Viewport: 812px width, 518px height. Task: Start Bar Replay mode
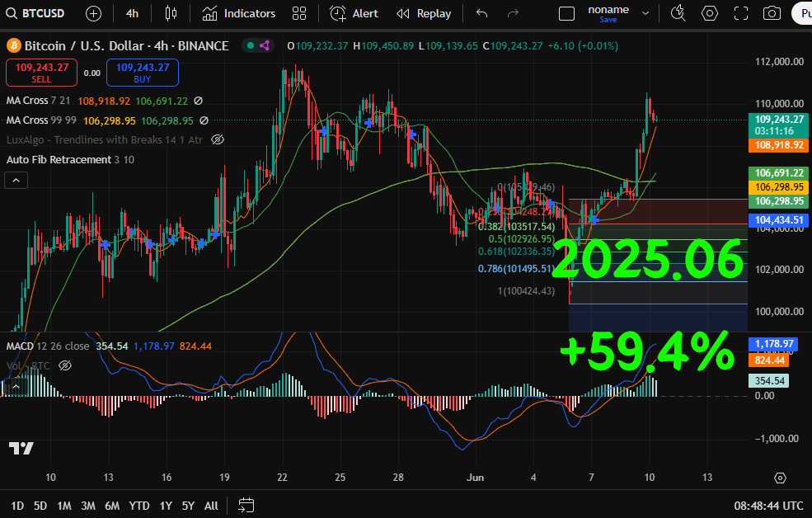click(x=424, y=13)
